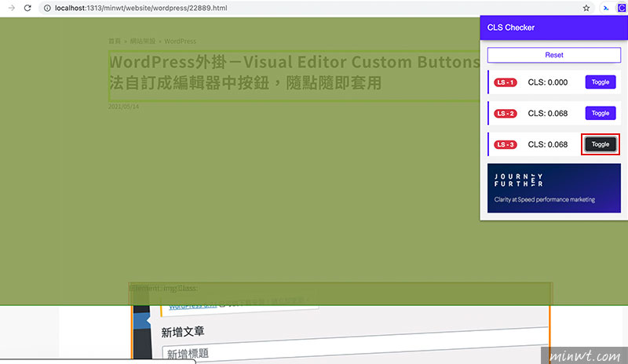
Task: Toggle the LS-3 layout shift overlay
Action: 601,144
